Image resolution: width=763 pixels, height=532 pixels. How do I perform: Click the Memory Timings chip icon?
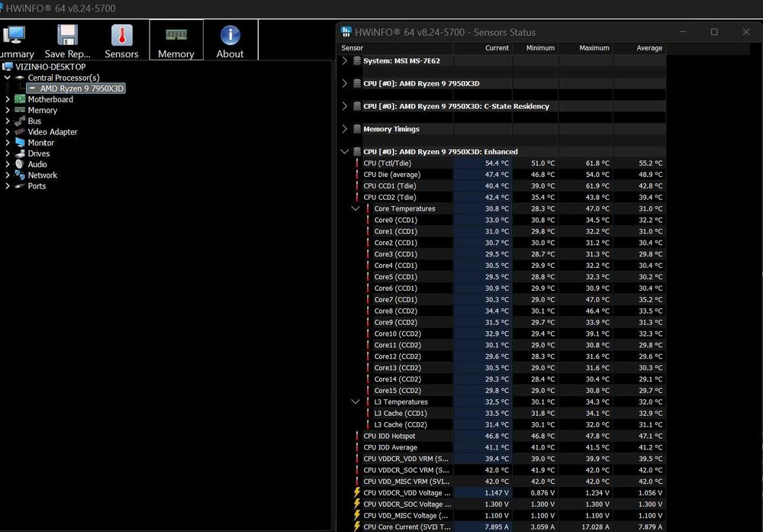356,129
